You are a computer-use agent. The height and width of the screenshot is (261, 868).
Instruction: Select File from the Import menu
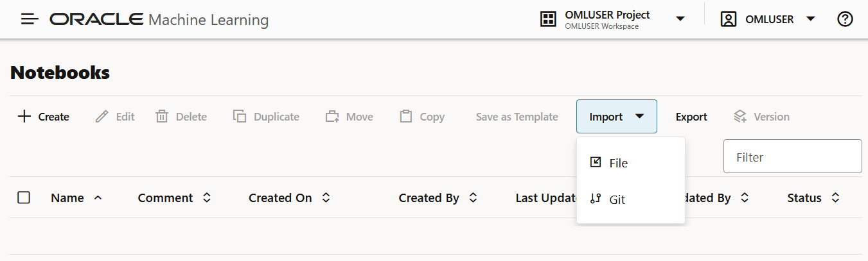(x=618, y=163)
